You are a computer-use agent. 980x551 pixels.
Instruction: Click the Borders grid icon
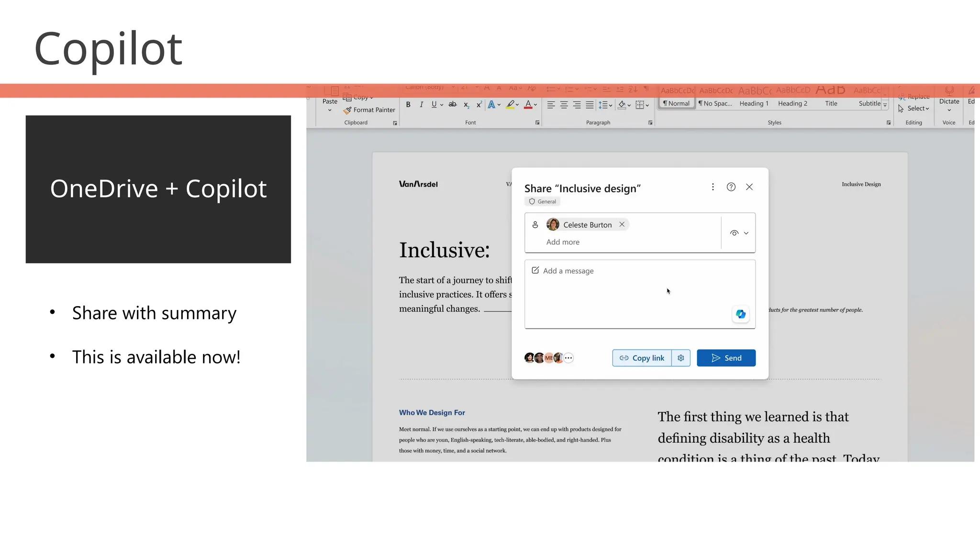(x=640, y=105)
